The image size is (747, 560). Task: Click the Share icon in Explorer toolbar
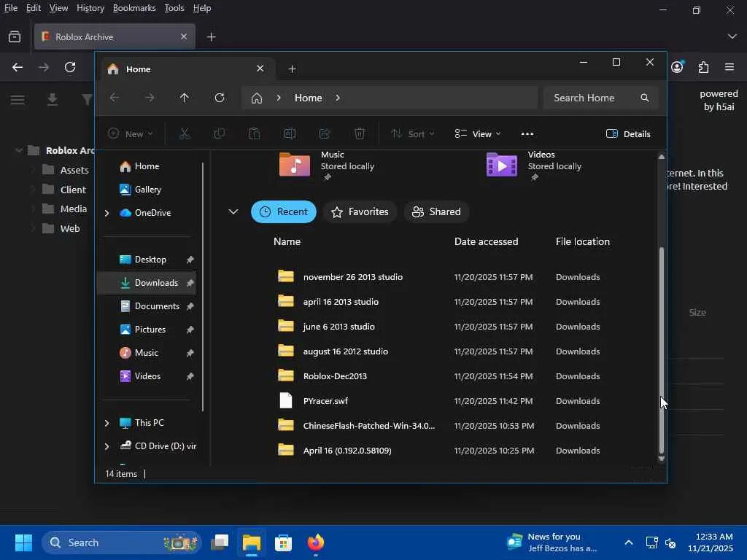[x=325, y=134]
